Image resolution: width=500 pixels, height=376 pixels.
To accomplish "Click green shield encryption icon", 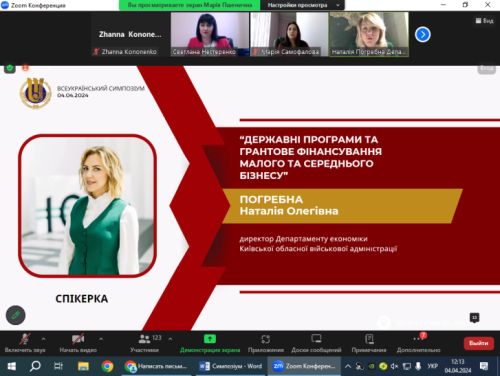I will click(x=10, y=68).
